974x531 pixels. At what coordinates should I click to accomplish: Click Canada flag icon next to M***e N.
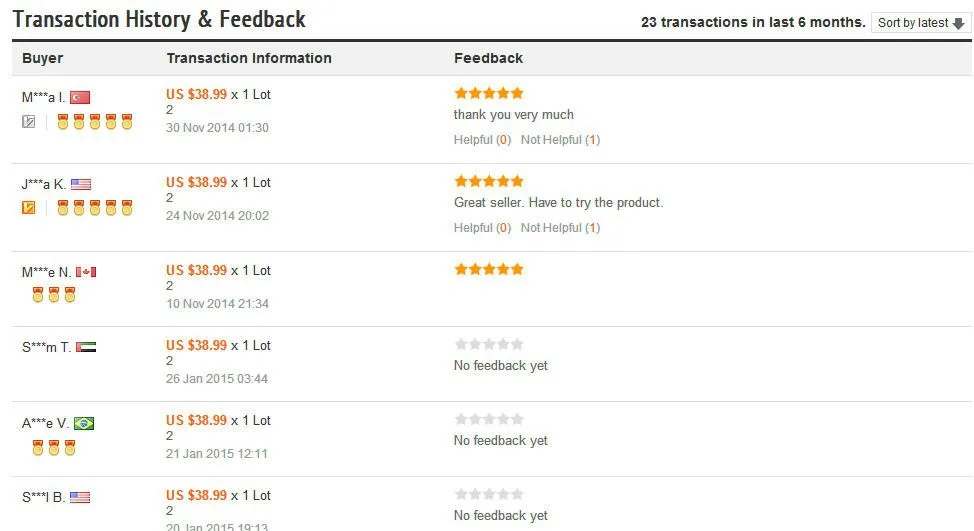pyautogui.click(x=86, y=272)
